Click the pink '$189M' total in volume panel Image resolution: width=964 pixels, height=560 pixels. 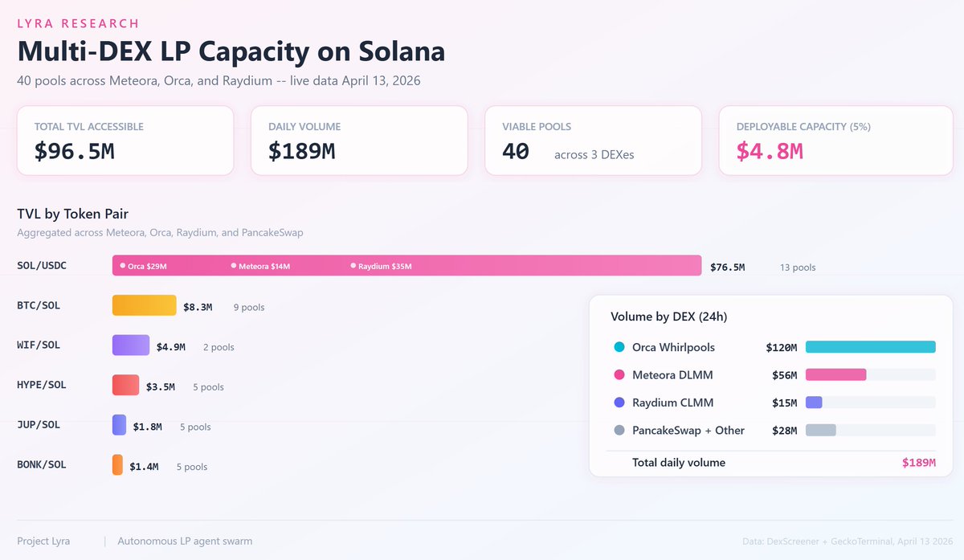919,462
